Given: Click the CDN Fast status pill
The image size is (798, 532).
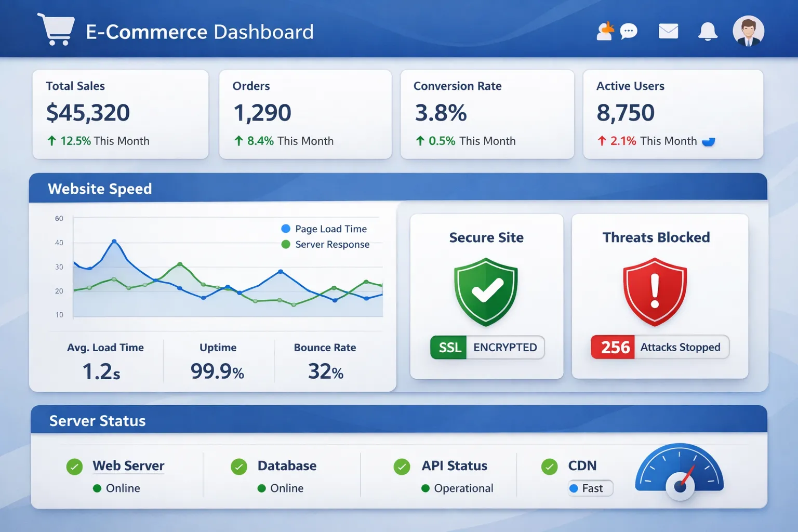Looking at the screenshot, I should 590,488.
